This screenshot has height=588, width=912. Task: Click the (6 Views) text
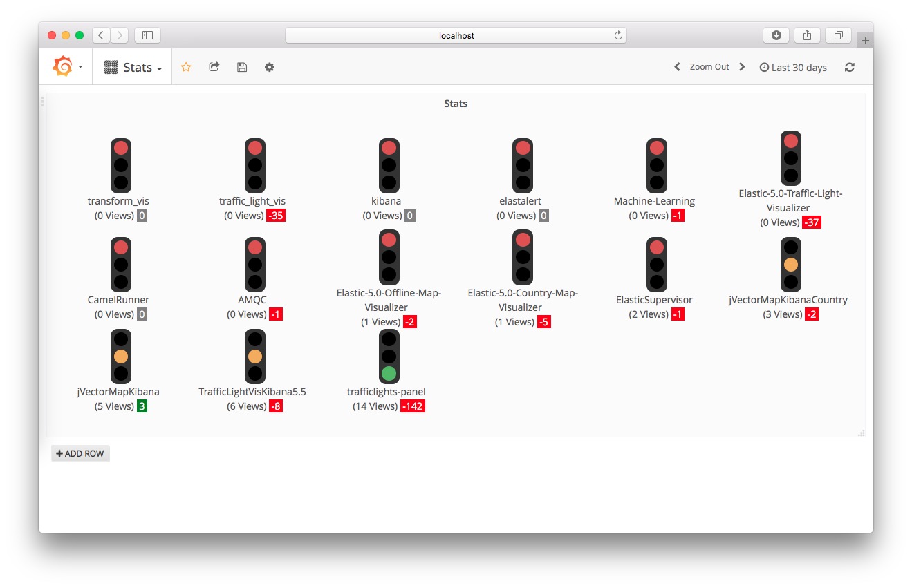(x=247, y=406)
